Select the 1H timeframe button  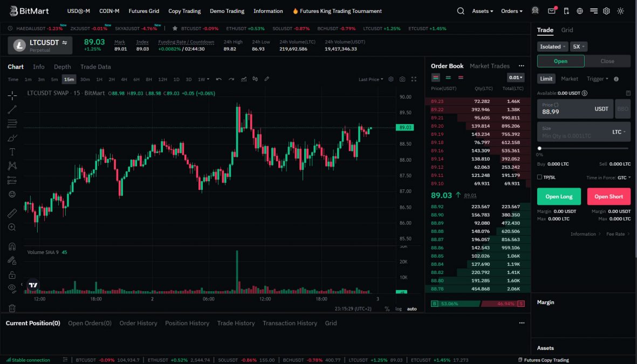[x=99, y=79]
